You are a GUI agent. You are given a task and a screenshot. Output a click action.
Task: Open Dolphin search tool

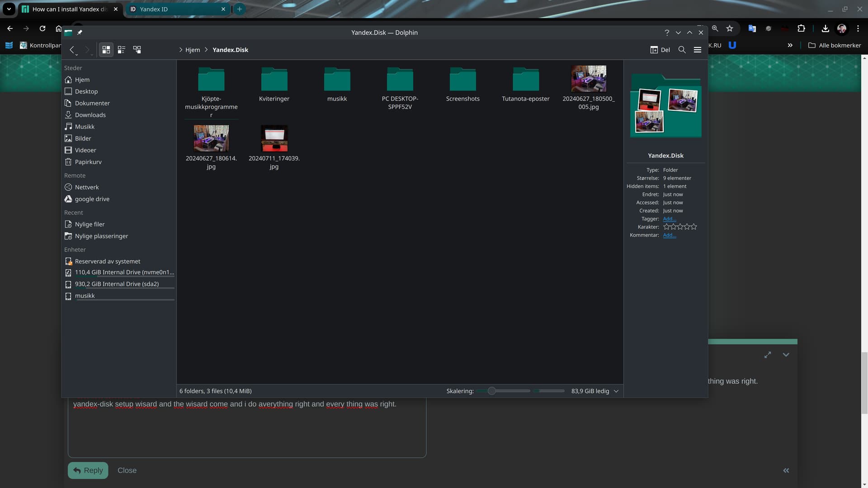682,50
